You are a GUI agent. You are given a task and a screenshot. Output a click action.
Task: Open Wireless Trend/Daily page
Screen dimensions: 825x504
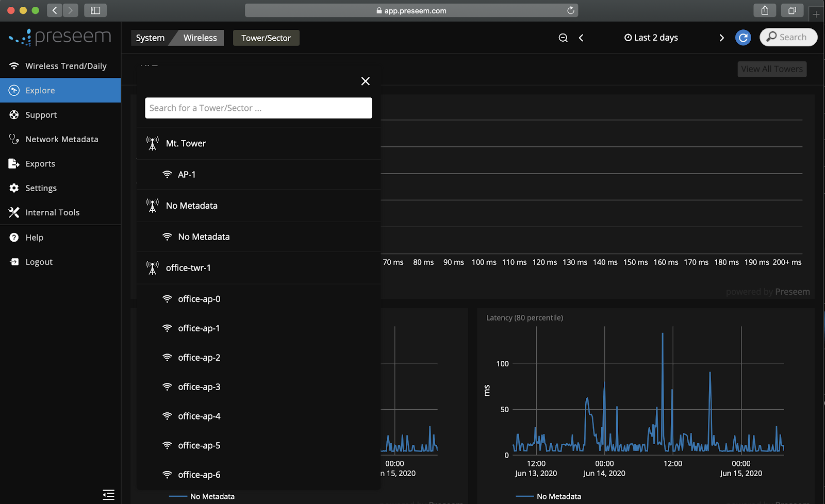tap(60, 66)
